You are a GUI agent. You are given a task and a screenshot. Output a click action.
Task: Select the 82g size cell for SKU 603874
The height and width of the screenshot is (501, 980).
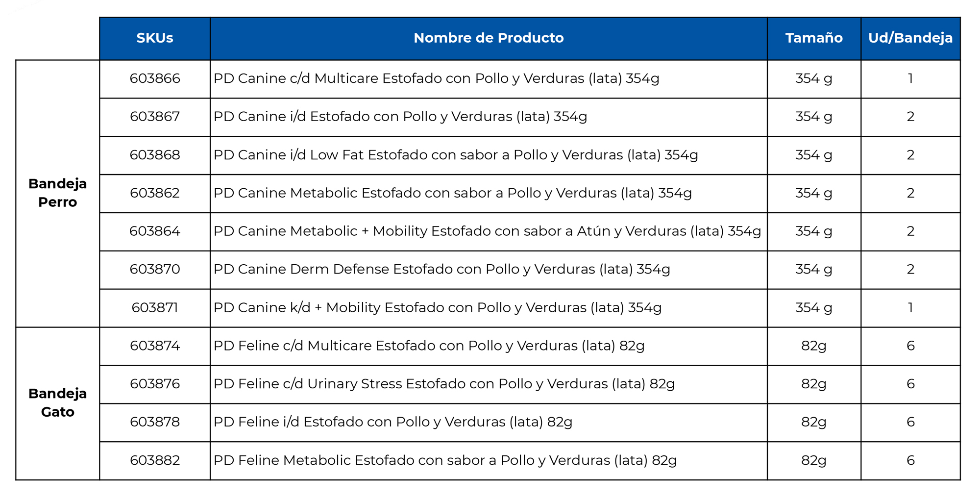point(814,346)
